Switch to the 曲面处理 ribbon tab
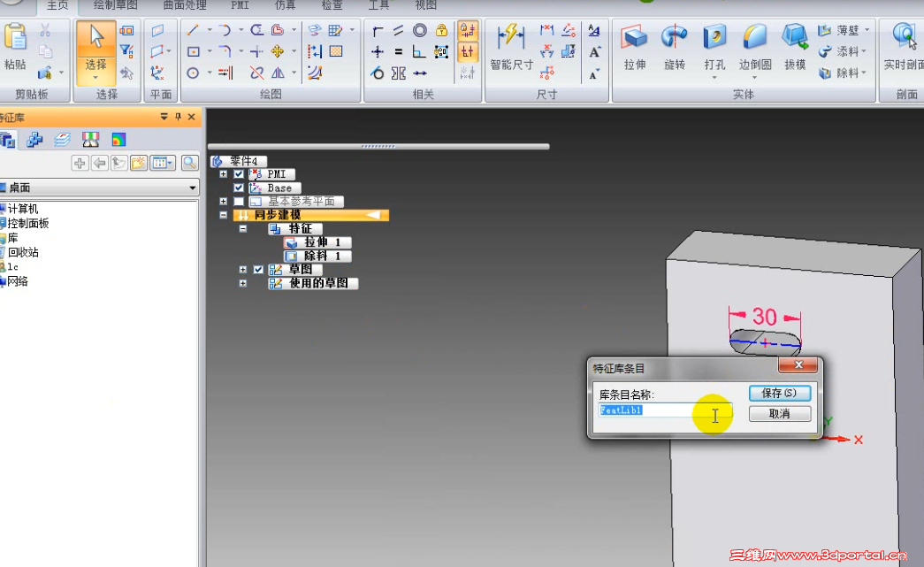Screen dimensions: 924x567 (x=185, y=5)
